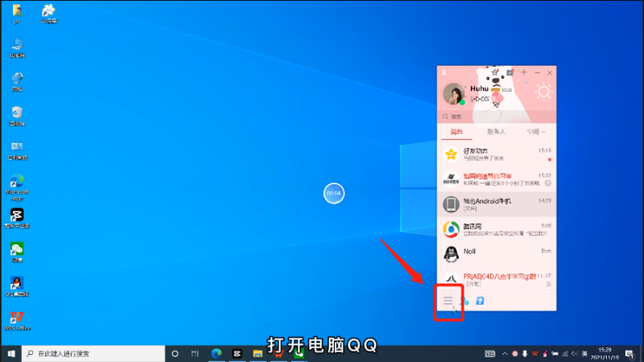Click the grey phone device icon
Viewport: 644px width, 362px height.
click(451, 204)
